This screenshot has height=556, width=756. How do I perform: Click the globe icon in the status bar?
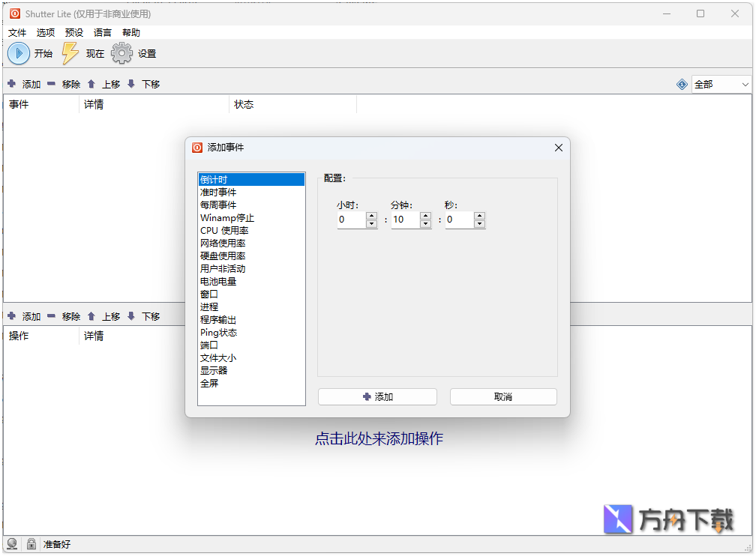click(x=12, y=544)
